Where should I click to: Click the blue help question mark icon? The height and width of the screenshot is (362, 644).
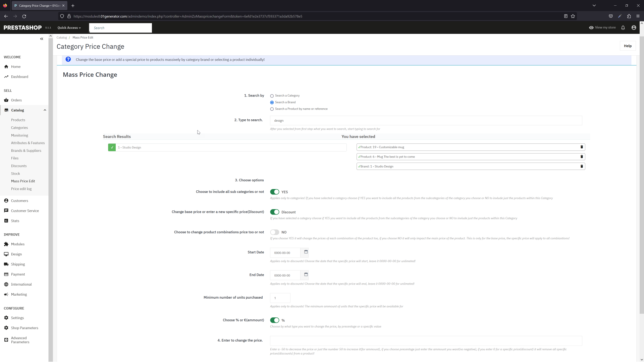(68, 59)
